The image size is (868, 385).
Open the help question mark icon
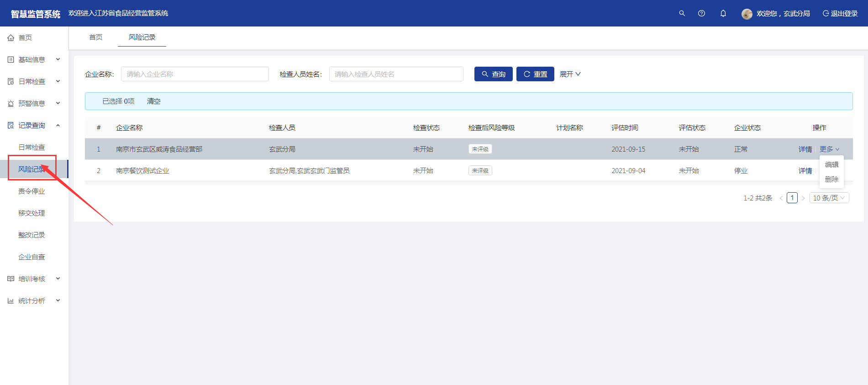pos(701,13)
